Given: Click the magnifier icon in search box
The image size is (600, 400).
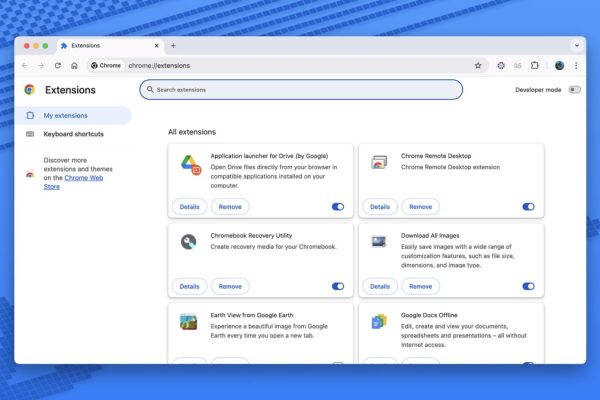Looking at the screenshot, I should [x=150, y=89].
